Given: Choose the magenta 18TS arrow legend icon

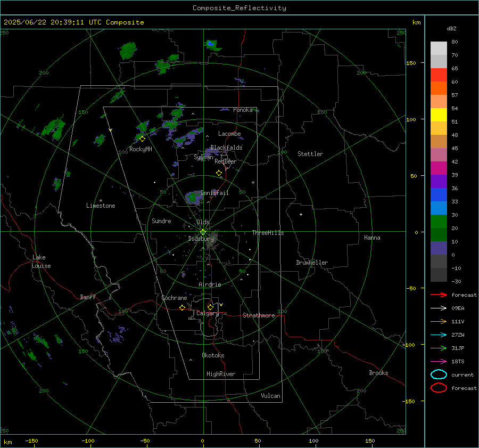Looking at the screenshot, I should [439, 362].
